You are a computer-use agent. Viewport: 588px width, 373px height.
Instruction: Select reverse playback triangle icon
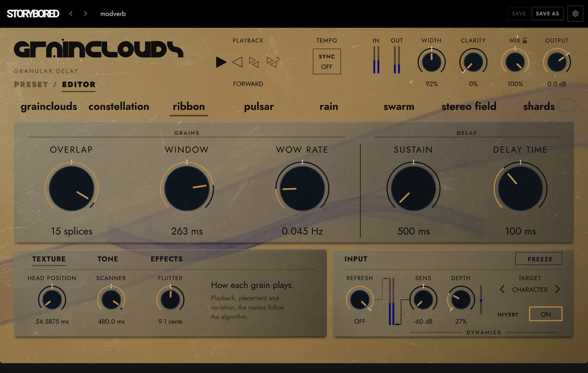237,62
